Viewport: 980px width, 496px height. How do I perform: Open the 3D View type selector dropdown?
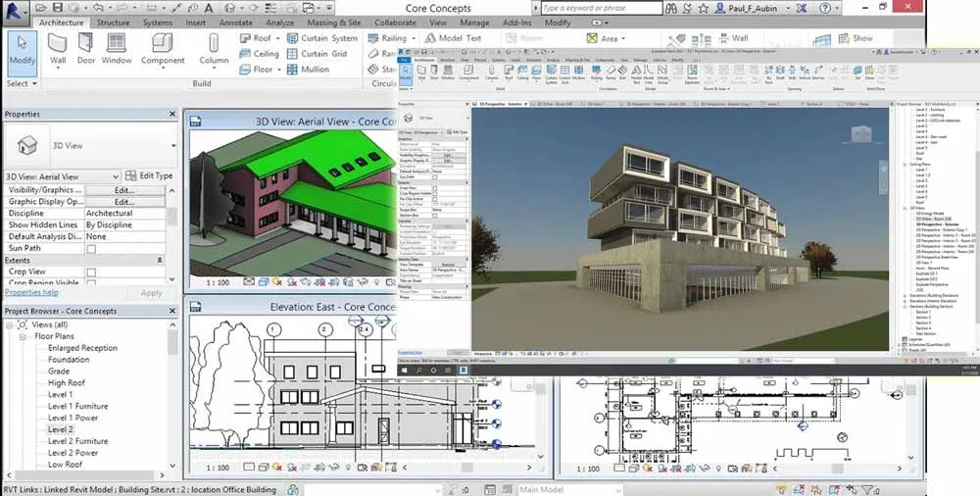pos(173,146)
